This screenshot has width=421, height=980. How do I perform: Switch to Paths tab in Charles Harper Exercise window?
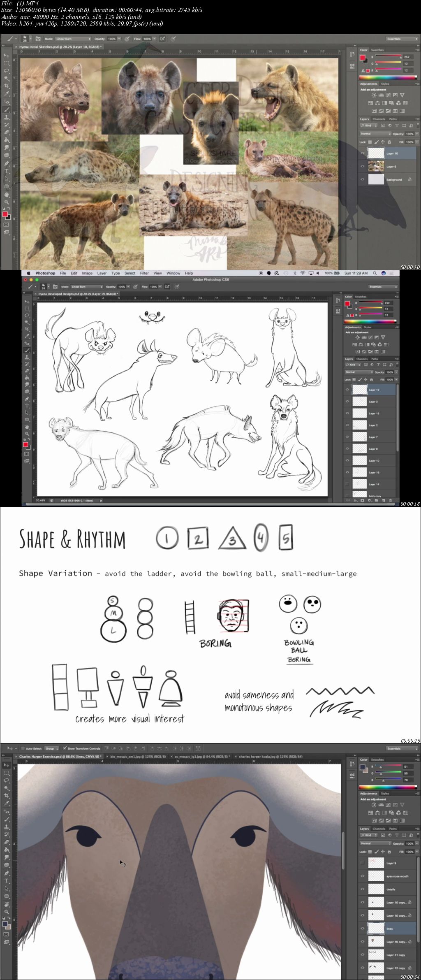(393, 829)
